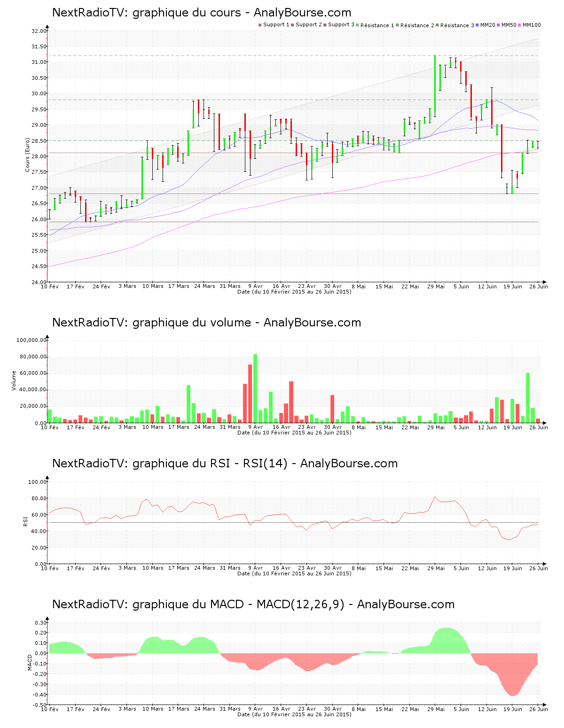Click '3 Mars' date under RSI chart
Viewport: 564px width, 728px height.
pos(127,568)
